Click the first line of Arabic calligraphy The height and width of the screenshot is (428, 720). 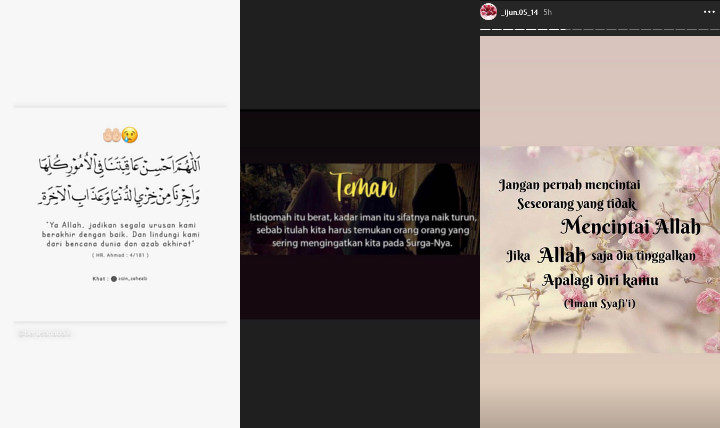(119, 165)
